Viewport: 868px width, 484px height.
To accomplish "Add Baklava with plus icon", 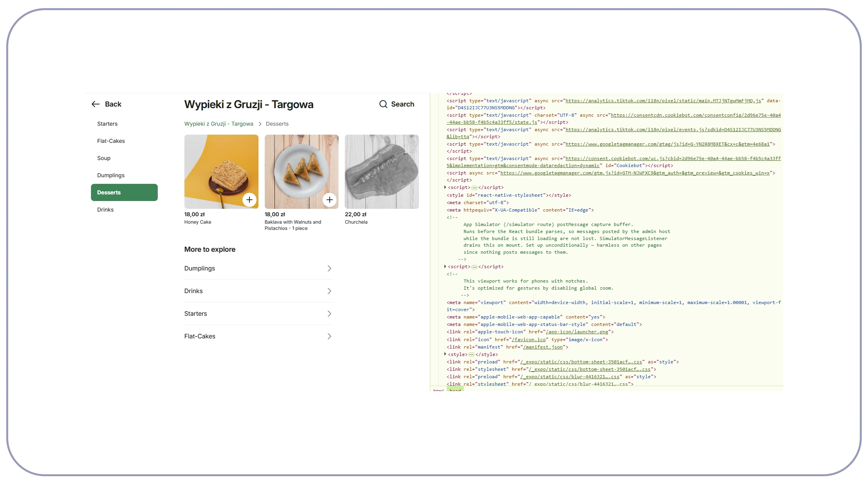I will tap(330, 200).
